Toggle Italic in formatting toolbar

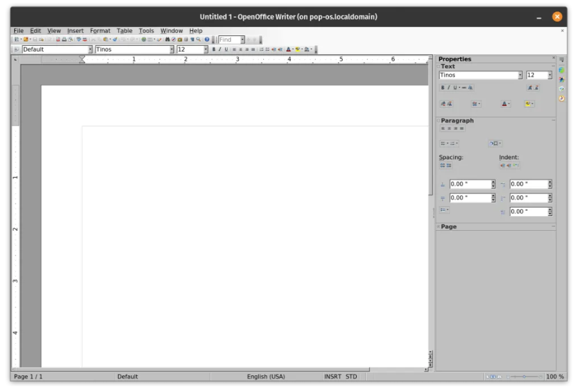219,49
